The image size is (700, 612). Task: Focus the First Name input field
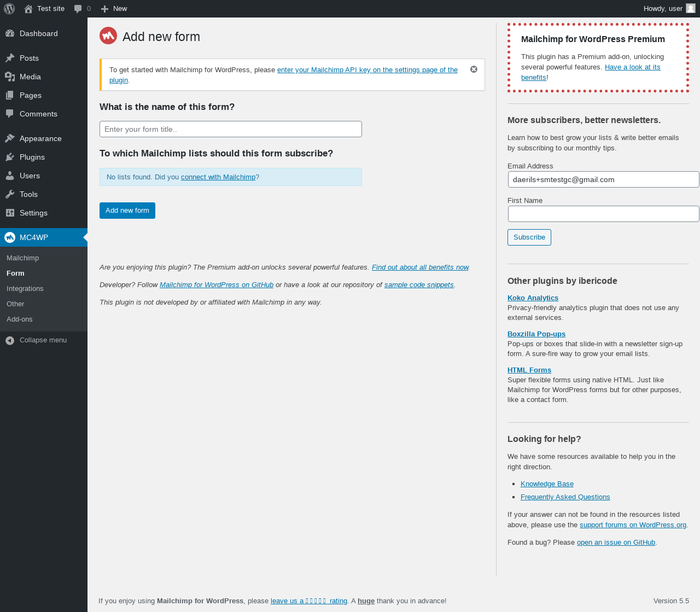tap(604, 214)
